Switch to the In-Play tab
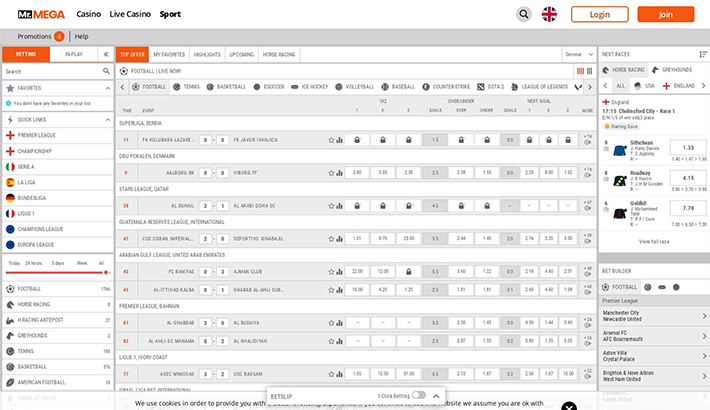 pos(73,54)
